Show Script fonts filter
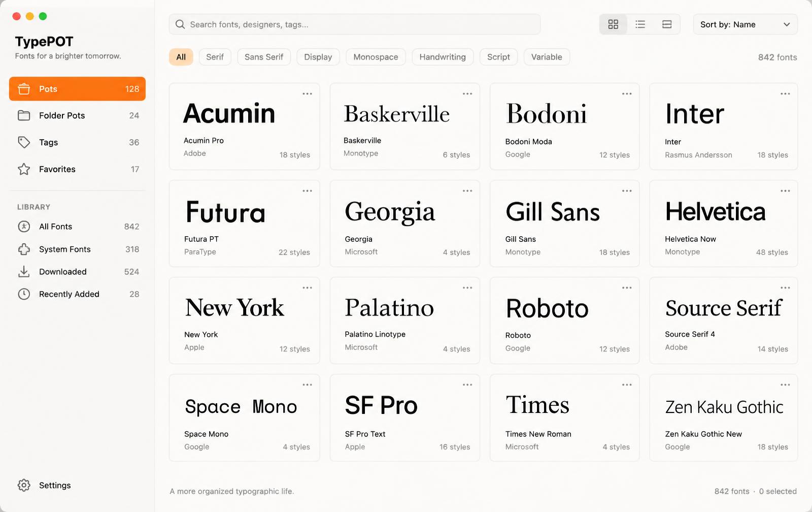812x512 pixels. tap(498, 57)
